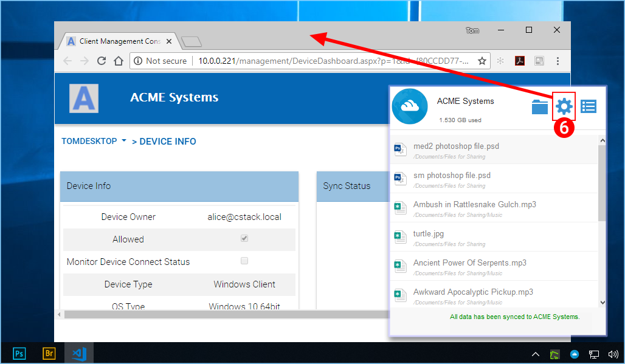Click the Sync Status panel header
This screenshot has width=625, height=364.
(353, 186)
